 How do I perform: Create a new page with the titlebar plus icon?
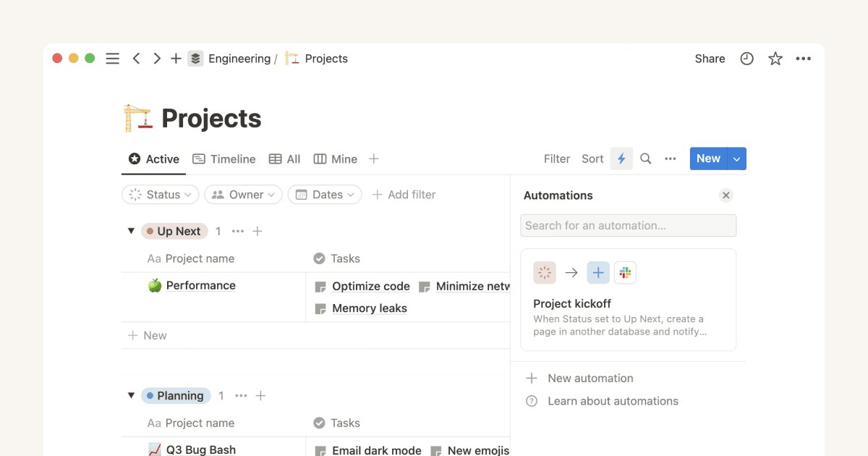[x=176, y=58]
